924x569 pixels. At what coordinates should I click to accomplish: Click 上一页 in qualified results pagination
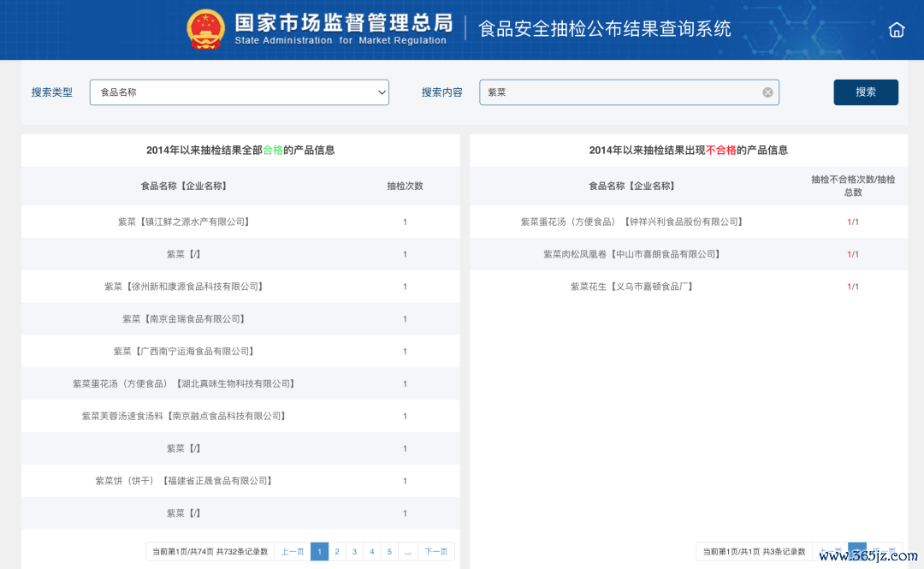point(293,552)
